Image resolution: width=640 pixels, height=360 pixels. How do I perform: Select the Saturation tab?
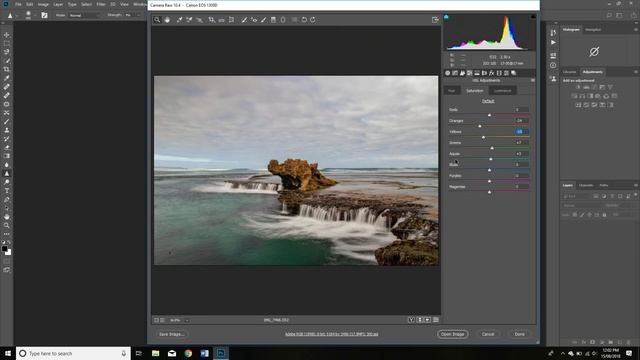tap(475, 91)
